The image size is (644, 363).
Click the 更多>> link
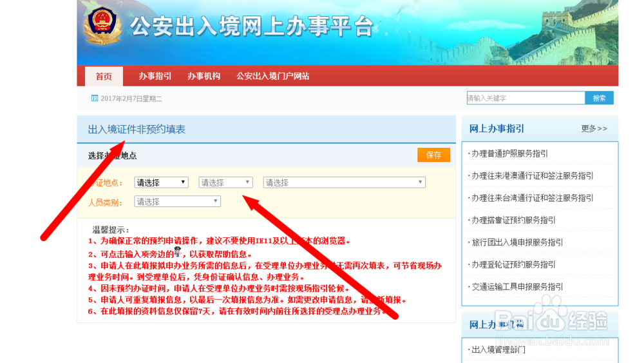click(594, 129)
